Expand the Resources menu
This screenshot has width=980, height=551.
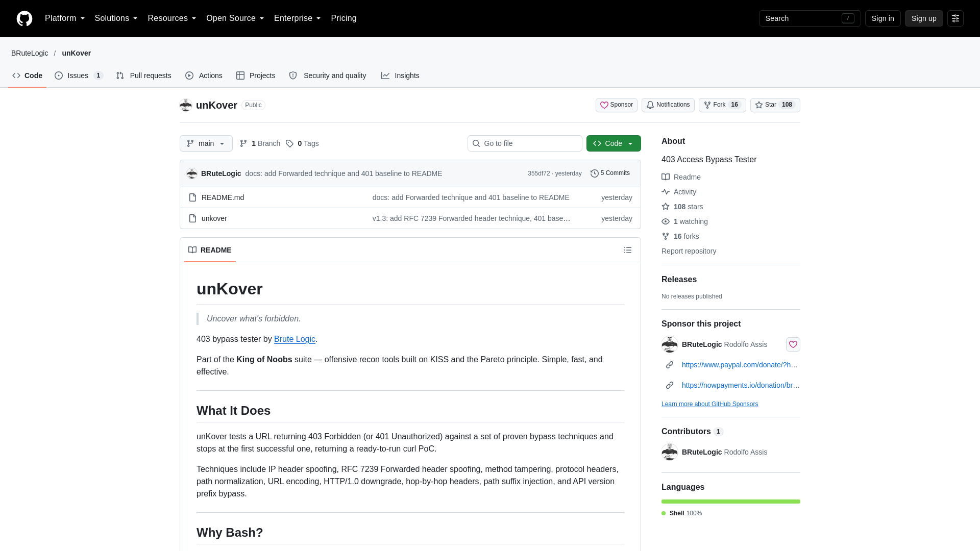pos(172,18)
